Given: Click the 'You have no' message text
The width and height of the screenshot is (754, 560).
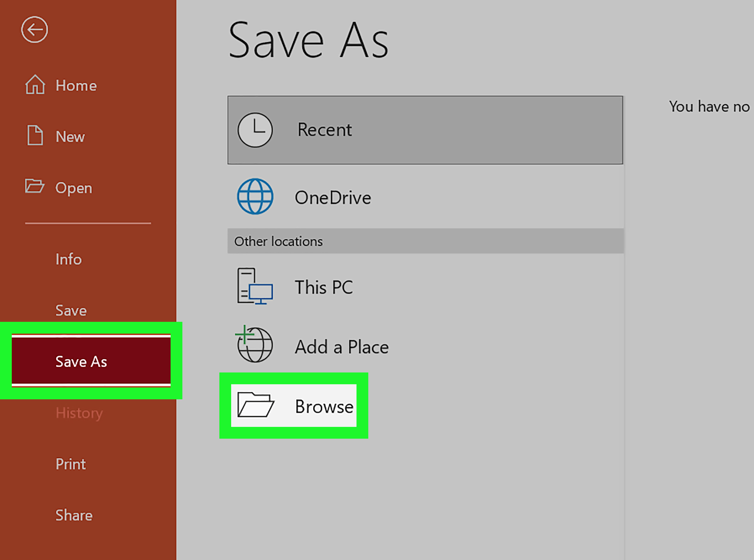Looking at the screenshot, I should click(x=709, y=107).
